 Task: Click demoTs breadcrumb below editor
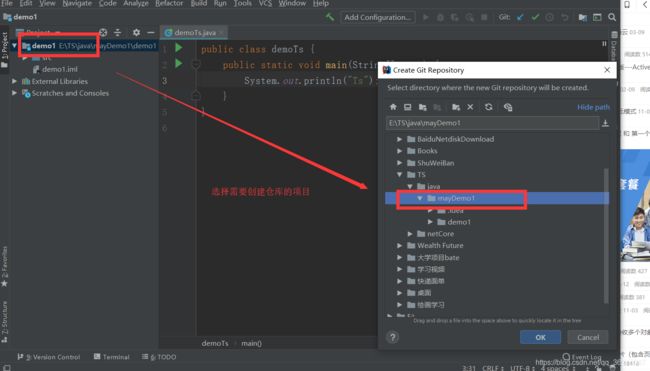[x=215, y=343]
